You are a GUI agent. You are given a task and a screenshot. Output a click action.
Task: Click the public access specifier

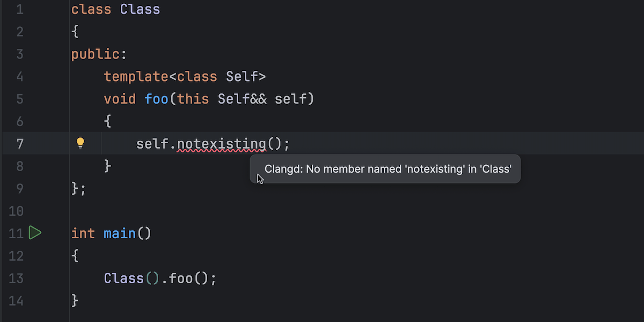coord(96,54)
